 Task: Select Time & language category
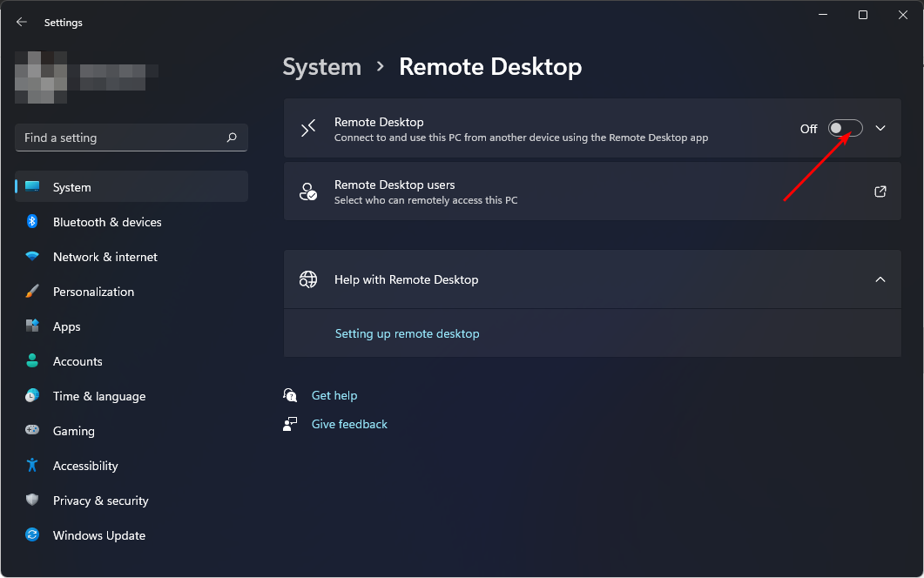click(x=132, y=395)
